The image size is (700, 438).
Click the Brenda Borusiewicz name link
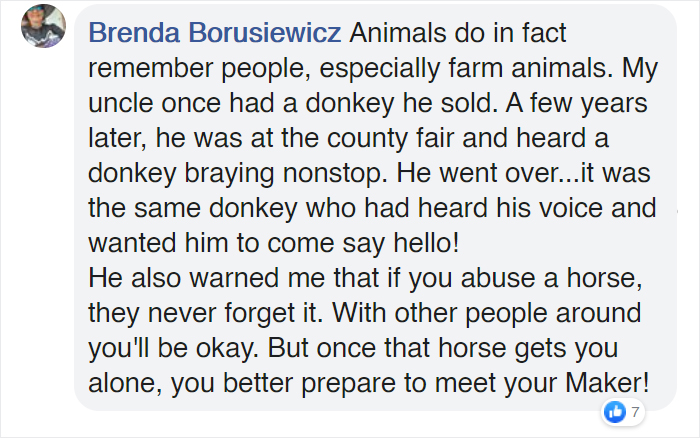click(x=215, y=33)
